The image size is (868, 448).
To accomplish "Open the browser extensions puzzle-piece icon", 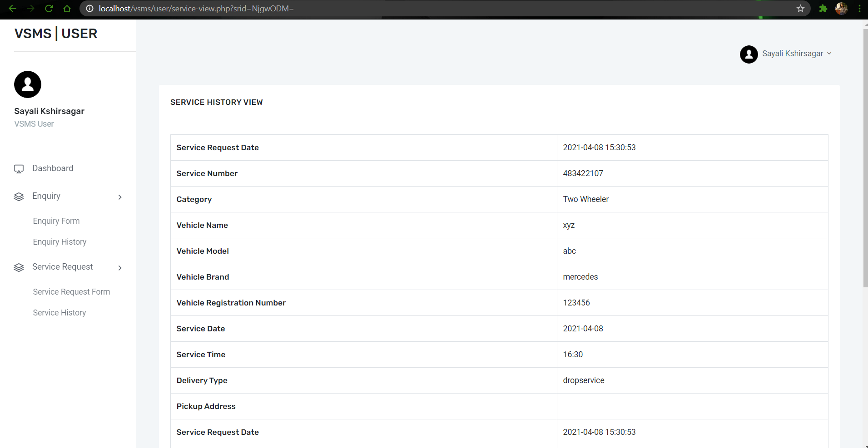I will pos(823,8).
